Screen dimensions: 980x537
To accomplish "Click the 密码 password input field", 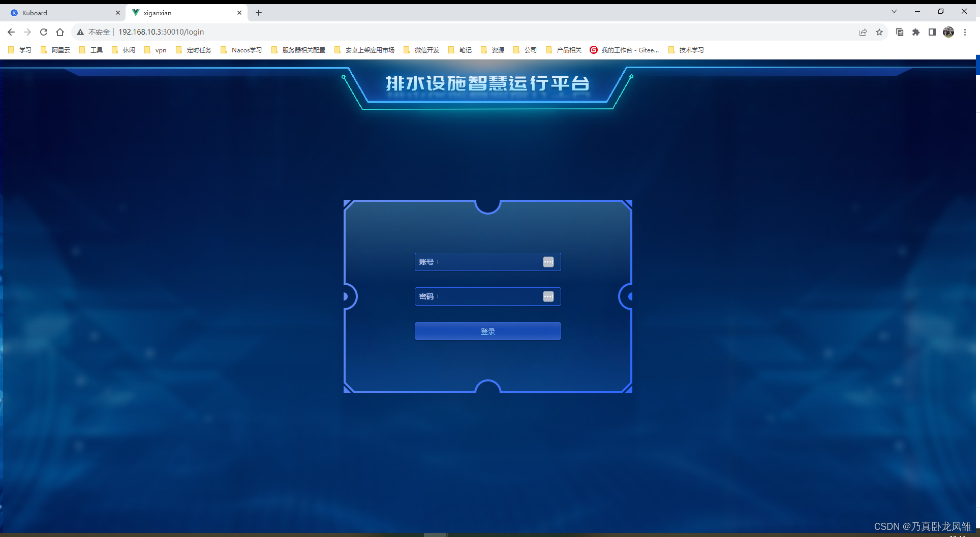I will pyautogui.click(x=487, y=296).
